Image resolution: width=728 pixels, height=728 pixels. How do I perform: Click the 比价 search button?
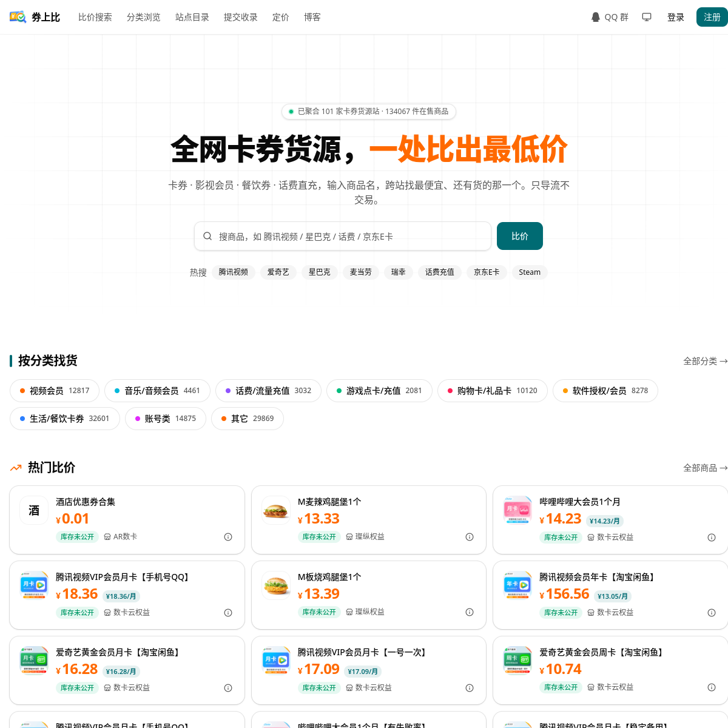point(520,236)
